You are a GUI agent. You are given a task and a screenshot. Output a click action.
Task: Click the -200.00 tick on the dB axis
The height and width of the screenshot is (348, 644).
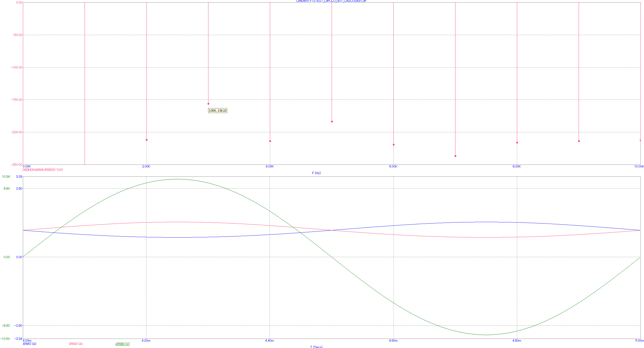click(17, 132)
